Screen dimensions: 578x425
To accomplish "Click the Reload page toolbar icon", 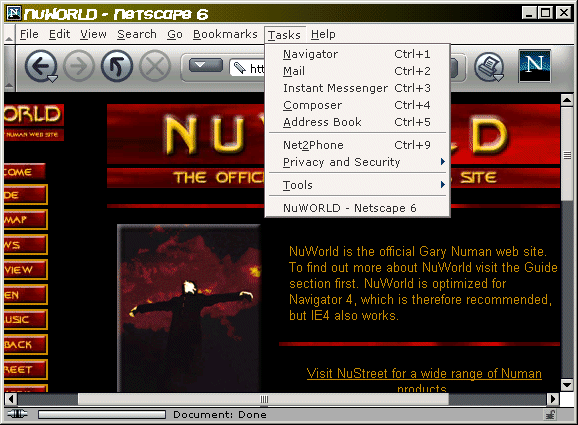I will click(117, 66).
